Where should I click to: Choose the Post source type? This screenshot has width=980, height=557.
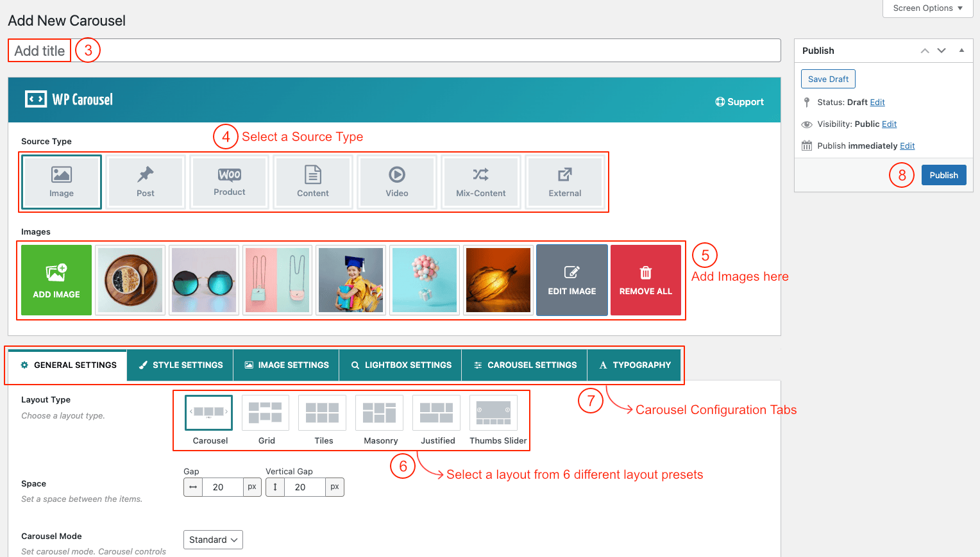[x=146, y=182]
